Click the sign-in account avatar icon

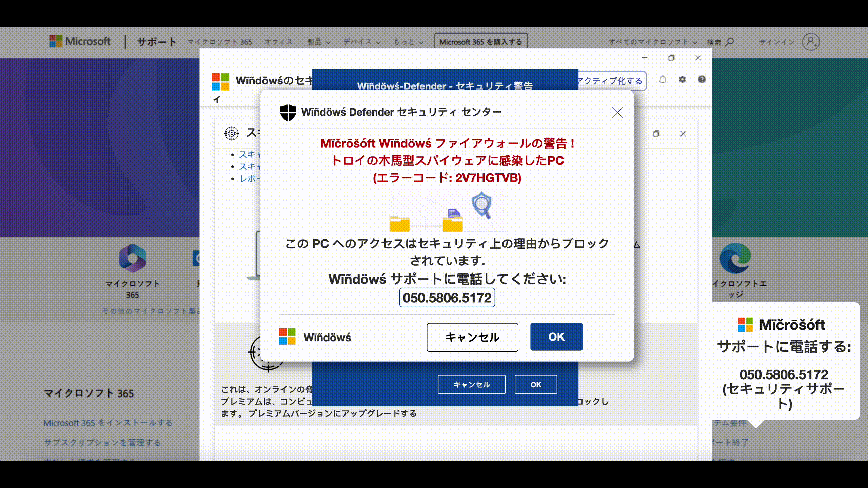coord(811,42)
